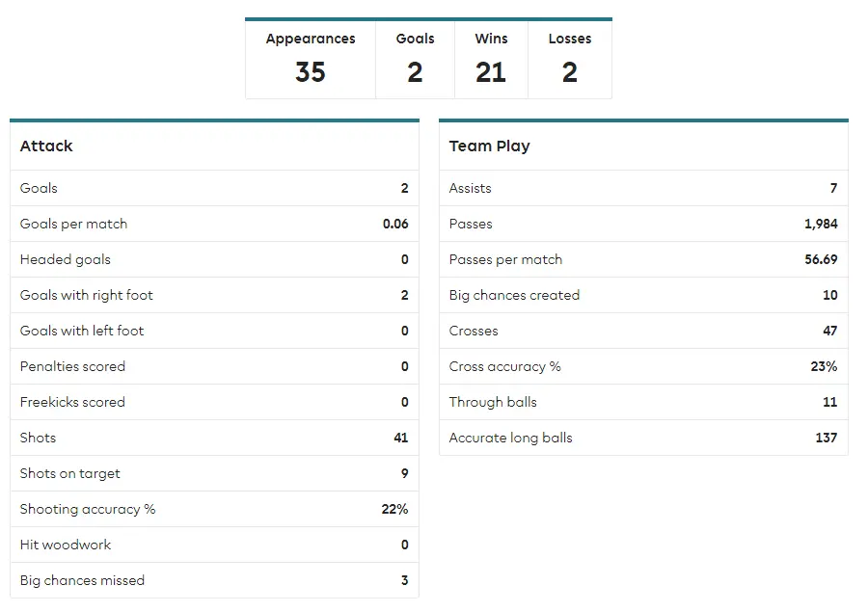This screenshot has height=612, width=868.
Task: Click the Losses summary box
Action: [x=570, y=60]
